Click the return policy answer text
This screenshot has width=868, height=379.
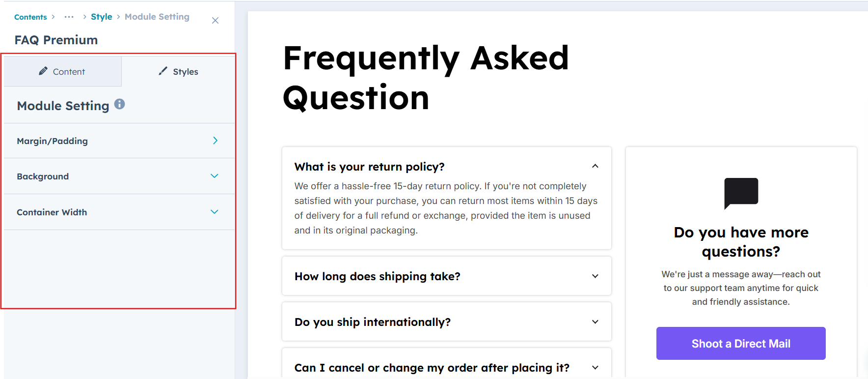click(446, 208)
